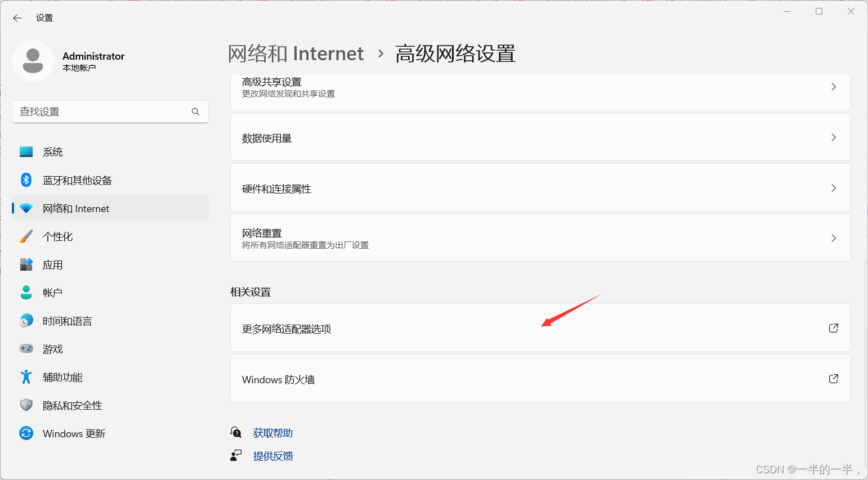
Task: Click the 应用 apps icon
Action: (x=26, y=264)
